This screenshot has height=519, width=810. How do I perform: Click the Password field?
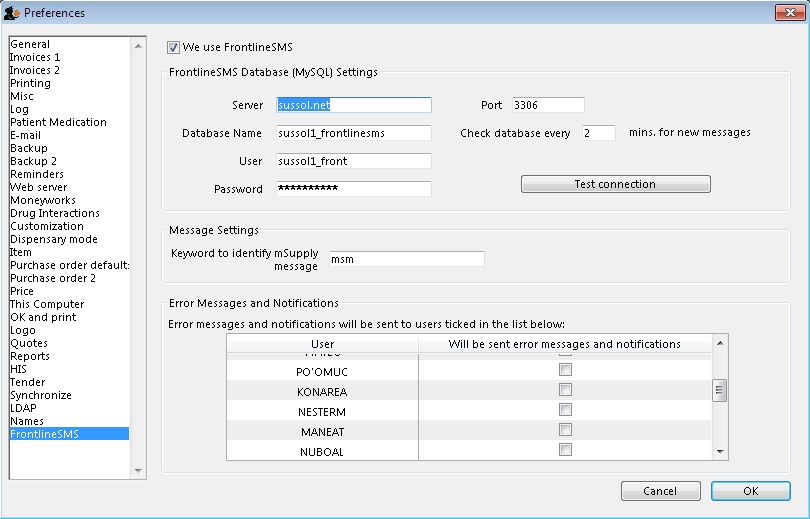point(354,188)
